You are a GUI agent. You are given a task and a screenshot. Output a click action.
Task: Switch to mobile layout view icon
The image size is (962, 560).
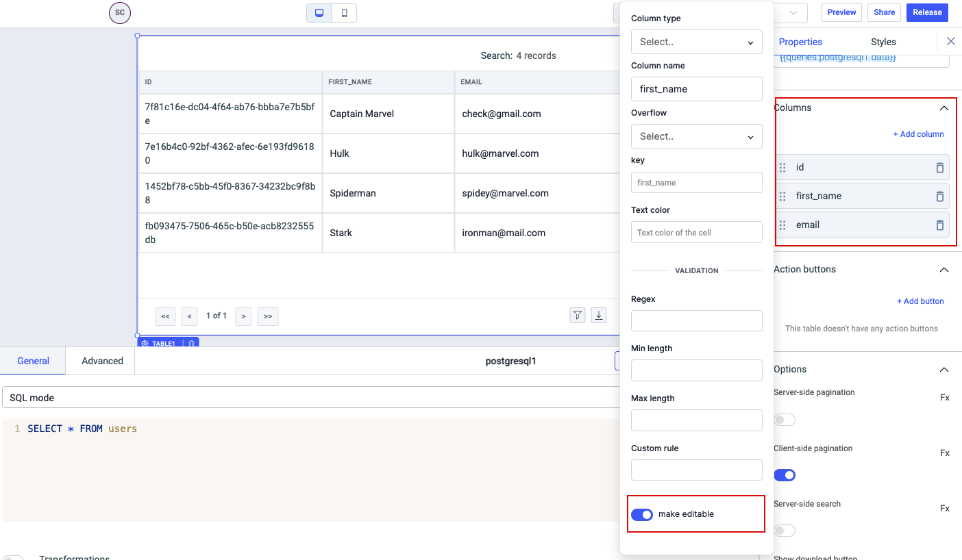(344, 13)
